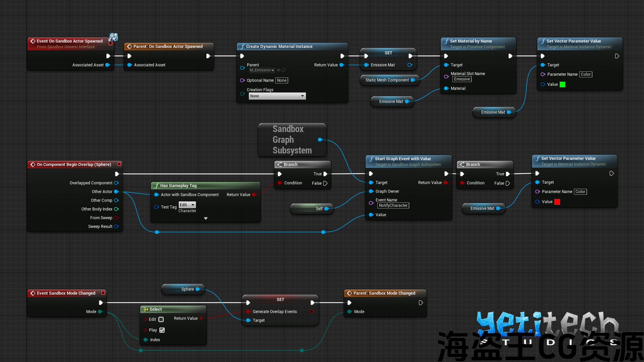Image resolution: width=644 pixels, height=362 pixels.
Task: Click the use-selected-asset arrow beside M_Emissive
Action: [279, 70]
